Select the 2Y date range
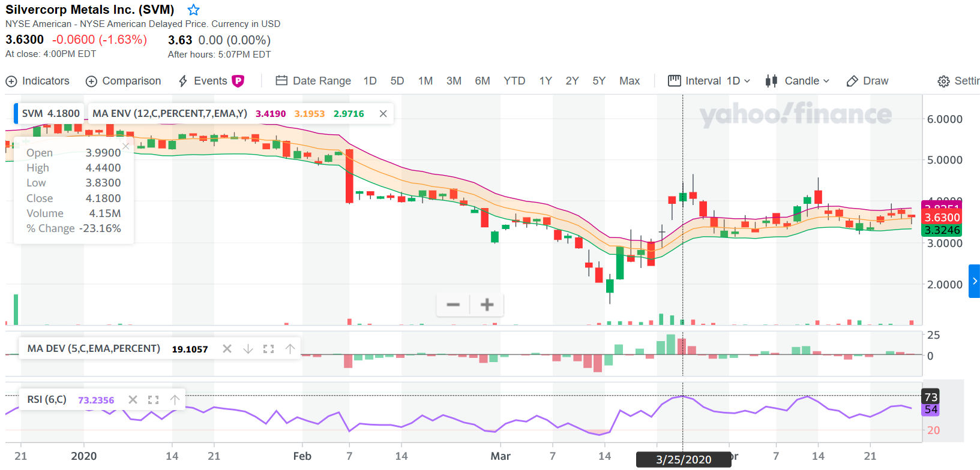Viewport: 980px width, 470px height. pyautogui.click(x=573, y=81)
